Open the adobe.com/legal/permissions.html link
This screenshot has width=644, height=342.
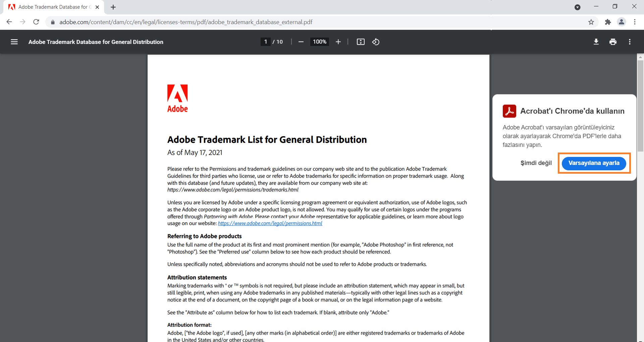(x=269, y=223)
